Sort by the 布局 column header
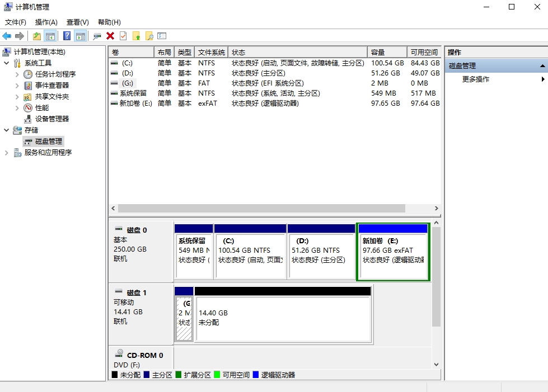The image size is (548, 392). (164, 53)
